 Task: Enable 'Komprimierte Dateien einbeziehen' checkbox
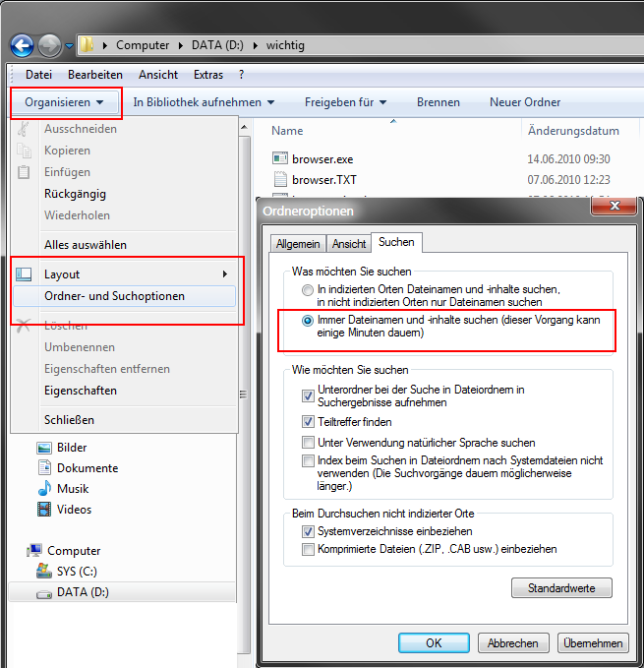[x=308, y=549]
